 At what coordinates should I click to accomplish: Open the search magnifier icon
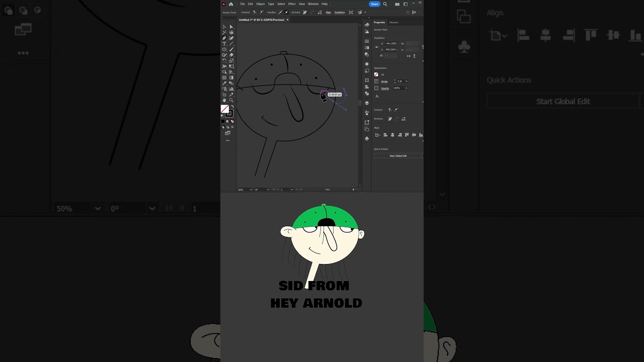click(385, 4)
